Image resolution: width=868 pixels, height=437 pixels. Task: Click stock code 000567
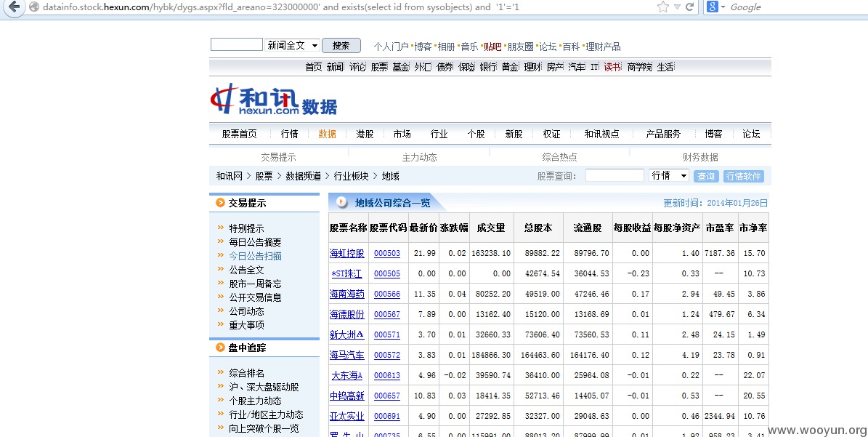click(387, 315)
